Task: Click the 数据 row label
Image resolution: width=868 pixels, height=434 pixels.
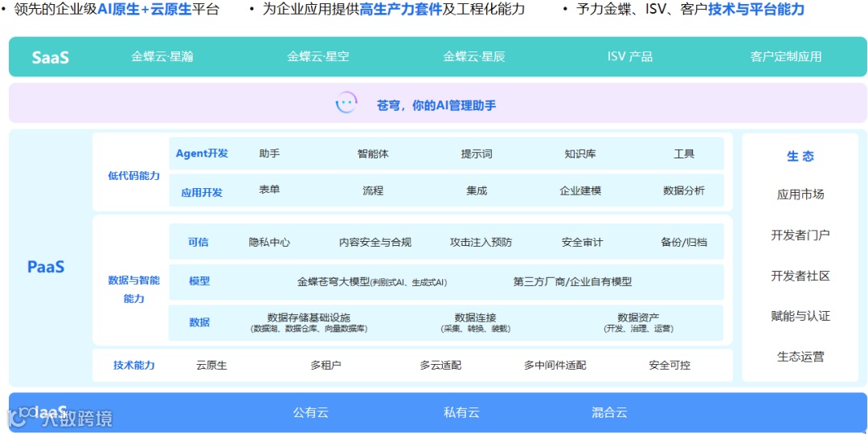Action: (199, 322)
